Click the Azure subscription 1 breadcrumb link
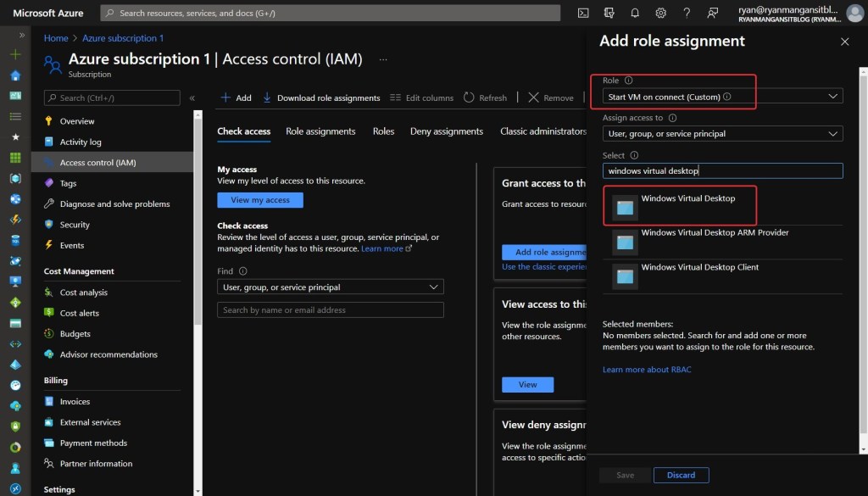The image size is (868, 496). (123, 38)
